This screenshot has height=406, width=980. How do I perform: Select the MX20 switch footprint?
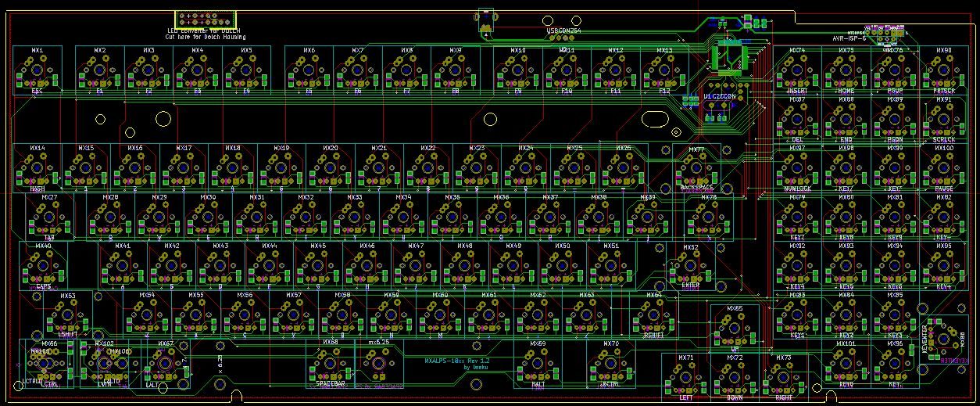tap(331, 168)
